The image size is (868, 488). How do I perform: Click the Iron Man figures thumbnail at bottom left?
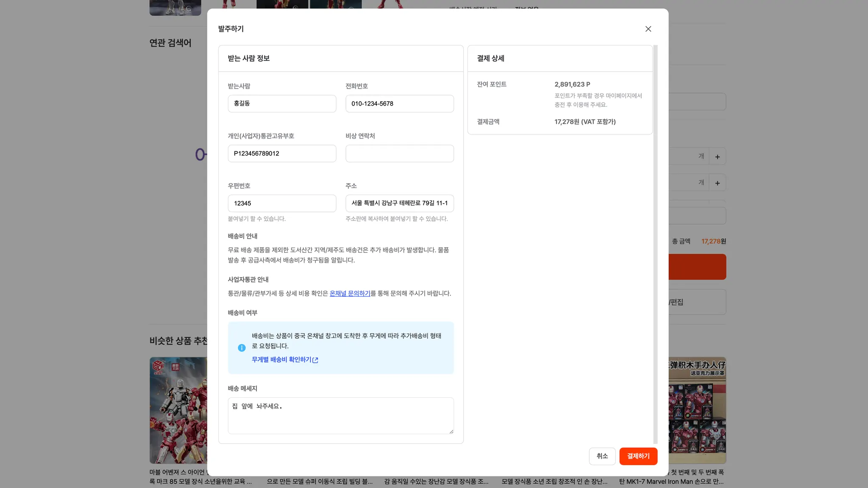click(178, 410)
